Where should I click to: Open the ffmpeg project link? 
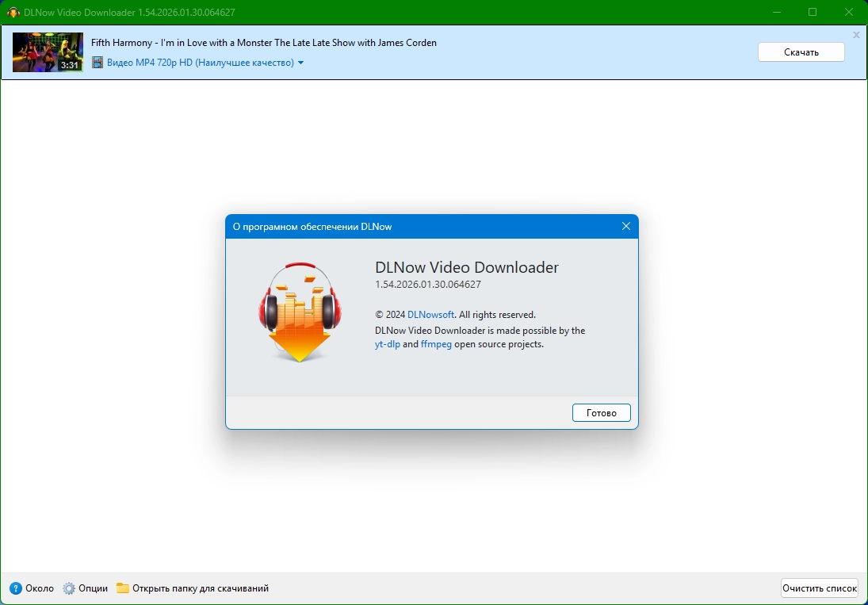[436, 344]
